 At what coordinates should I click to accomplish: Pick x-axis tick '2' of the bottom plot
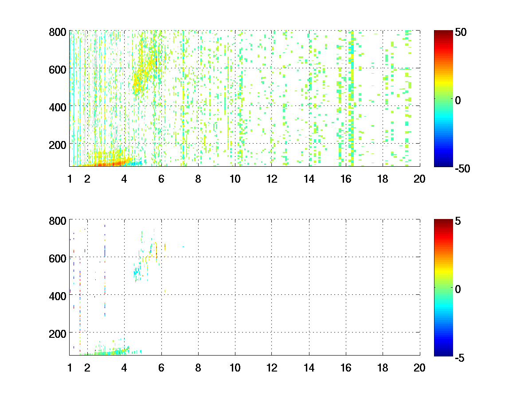87,368
